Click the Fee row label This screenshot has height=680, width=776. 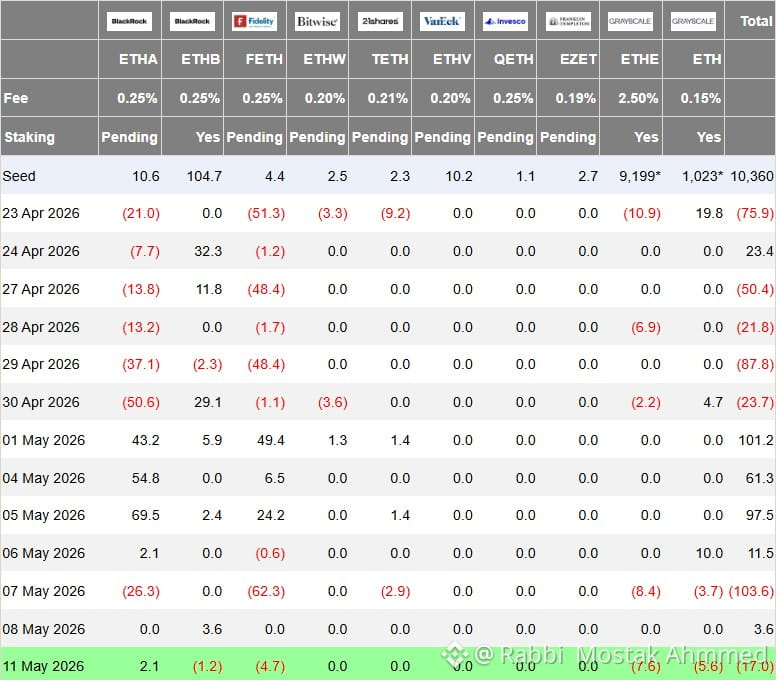16,98
